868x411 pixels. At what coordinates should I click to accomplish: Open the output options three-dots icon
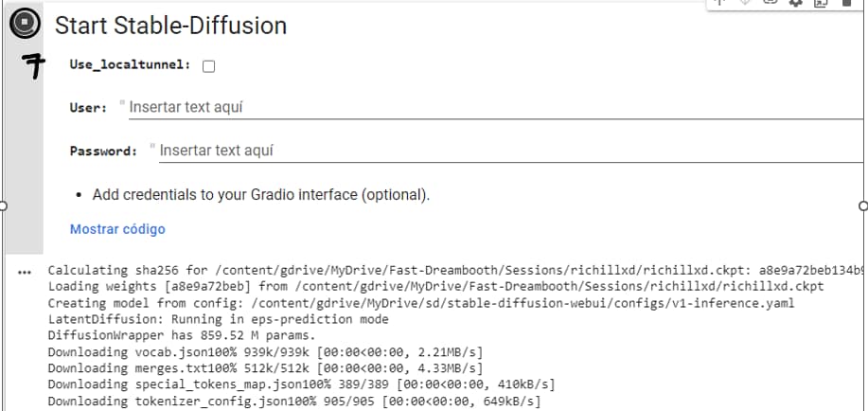pos(25,273)
